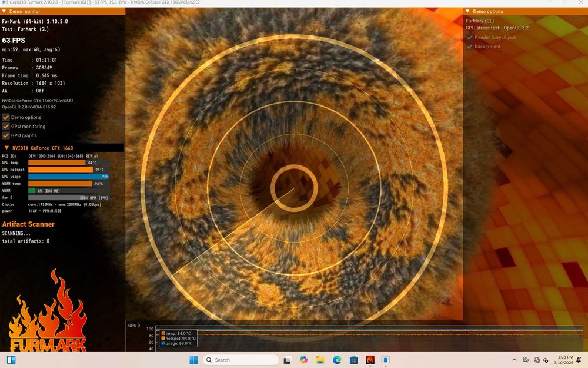Image resolution: width=588 pixels, height=368 pixels.
Task: Open File Explorer from the taskbar
Action: click(x=320, y=360)
